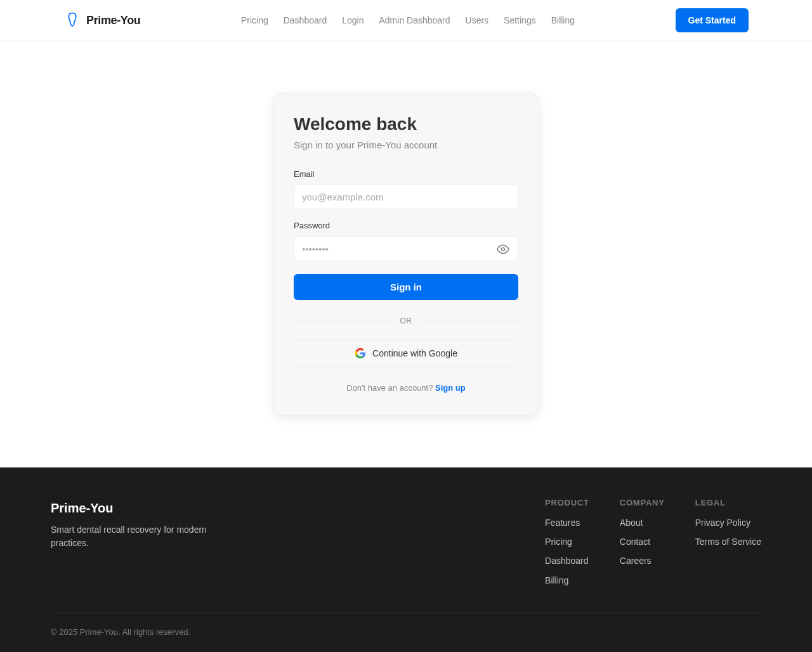The image size is (812, 652).
Task: Click the Password field label
Action: [311, 225]
